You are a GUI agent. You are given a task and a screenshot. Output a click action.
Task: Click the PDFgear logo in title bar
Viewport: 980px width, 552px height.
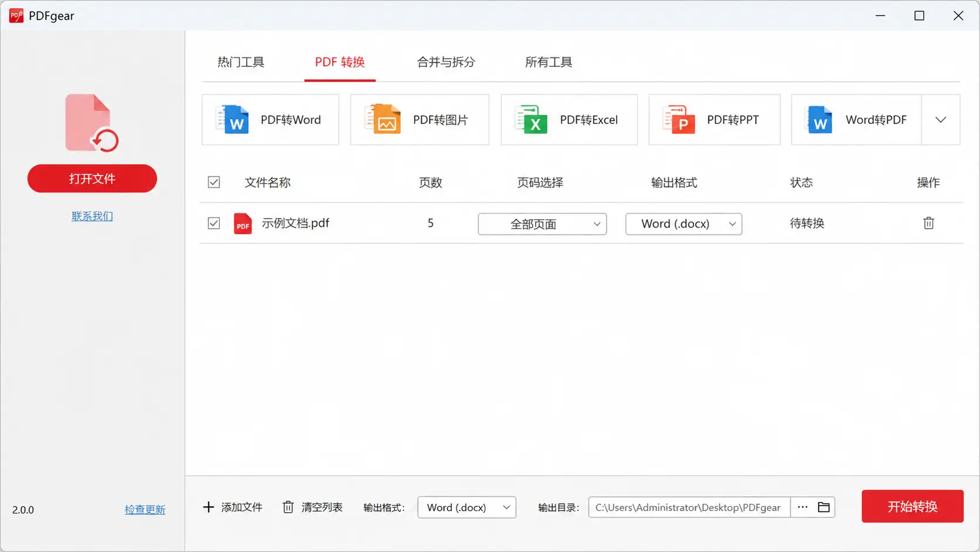point(16,16)
